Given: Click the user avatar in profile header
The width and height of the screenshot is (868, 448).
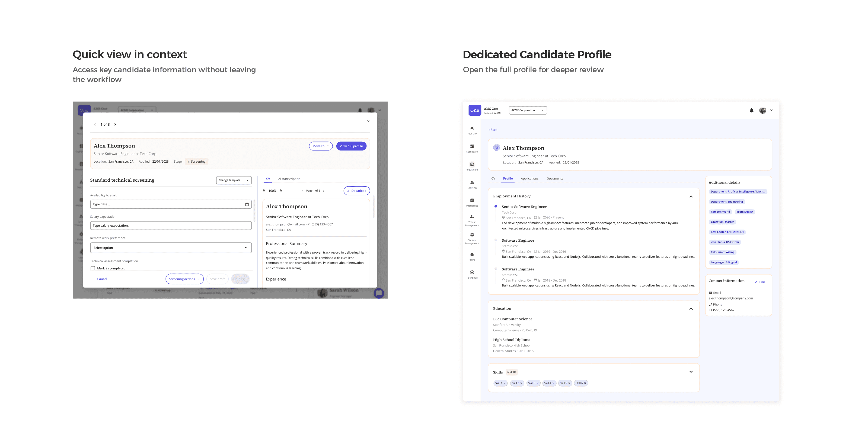Looking at the screenshot, I should coord(762,110).
